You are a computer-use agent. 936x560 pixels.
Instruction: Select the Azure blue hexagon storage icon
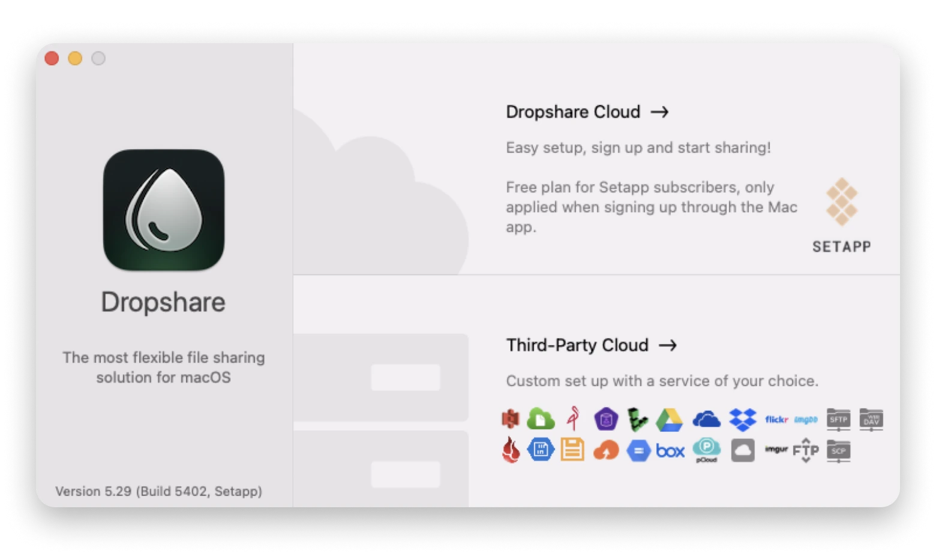(541, 450)
